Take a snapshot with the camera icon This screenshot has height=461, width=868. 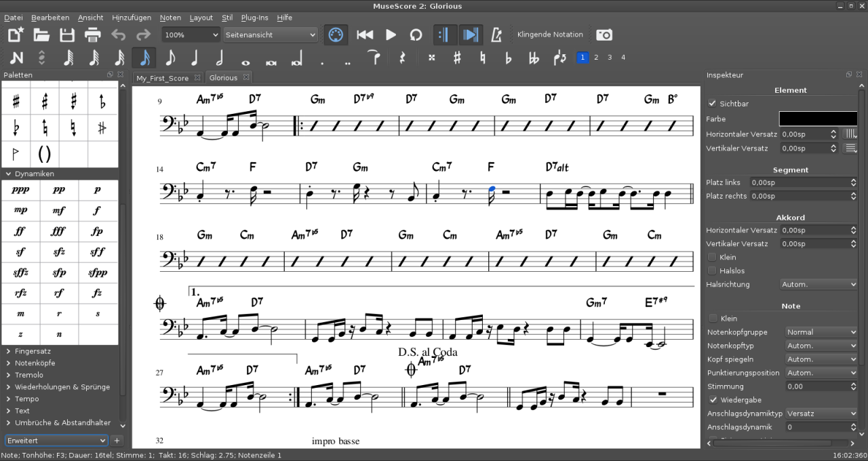(604, 35)
